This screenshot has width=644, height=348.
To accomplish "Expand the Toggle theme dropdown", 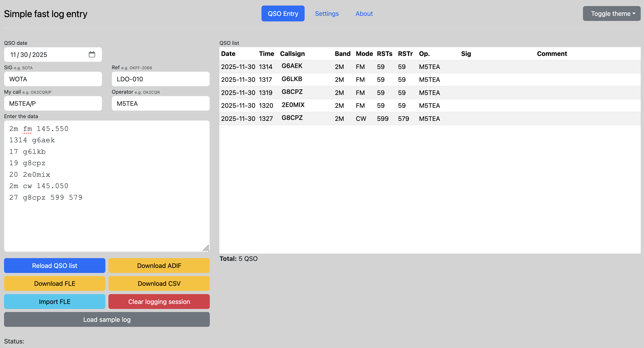I will pos(611,14).
